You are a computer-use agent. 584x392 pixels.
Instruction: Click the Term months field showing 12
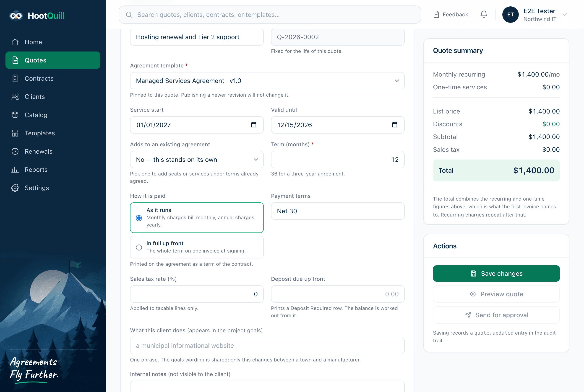point(338,160)
